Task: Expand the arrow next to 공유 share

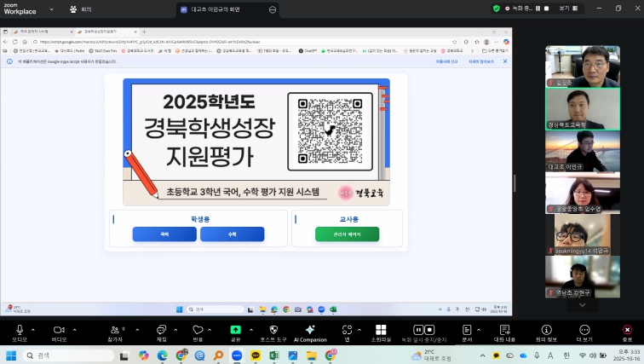Action: (x=250, y=328)
